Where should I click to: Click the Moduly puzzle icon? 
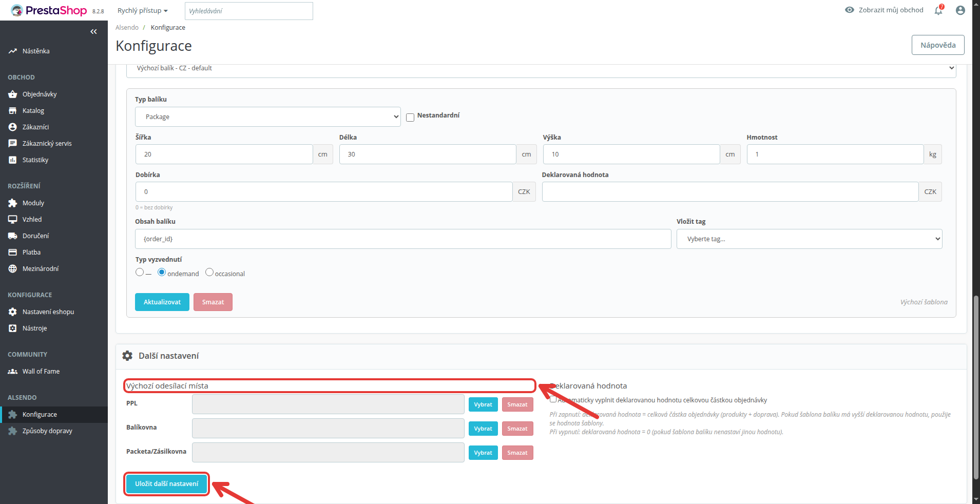[x=13, y=203]
